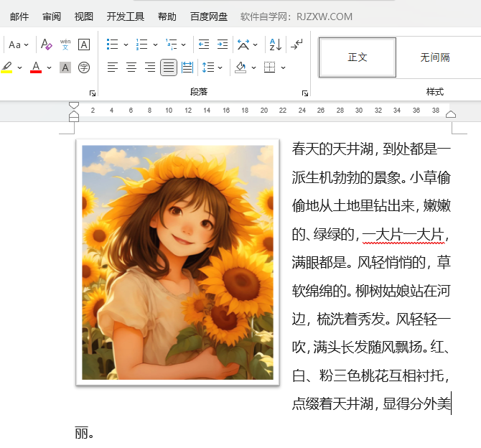Image resolution: width=481 pixels, height=448 pixels.
Task: Clear all formatting with the eraser A icon
Action: pyautogui.click(x=47, y=45)
